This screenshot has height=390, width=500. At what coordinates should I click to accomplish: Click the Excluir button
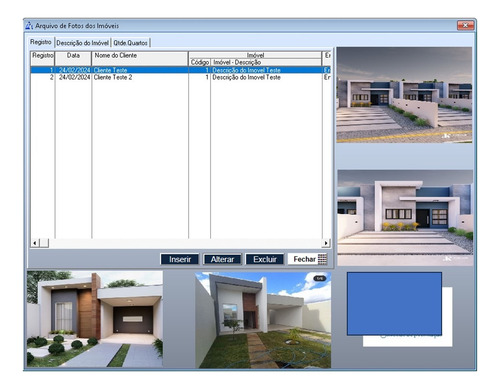265,259
